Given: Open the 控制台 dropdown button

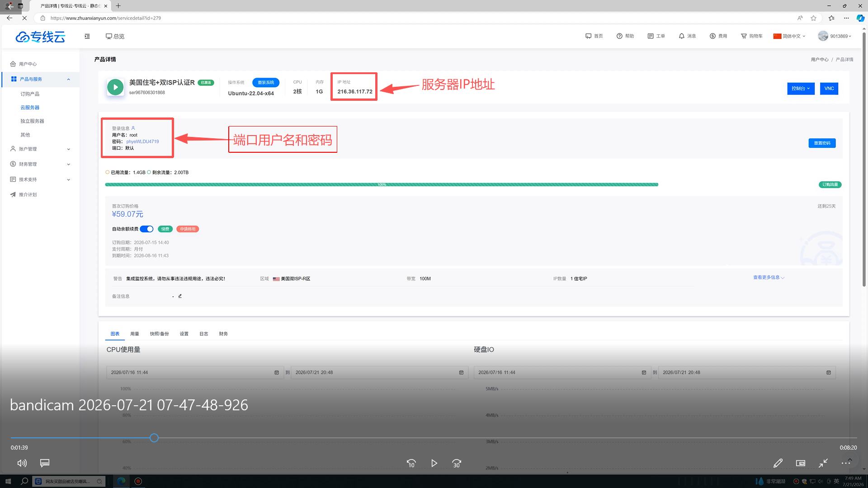Looking at the screenshot, I should tap(801, 89).
